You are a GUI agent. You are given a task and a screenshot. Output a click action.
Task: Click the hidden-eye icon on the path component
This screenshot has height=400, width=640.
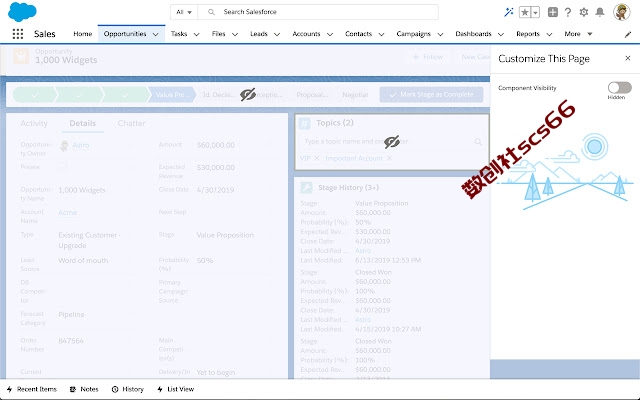pos(248,94)
